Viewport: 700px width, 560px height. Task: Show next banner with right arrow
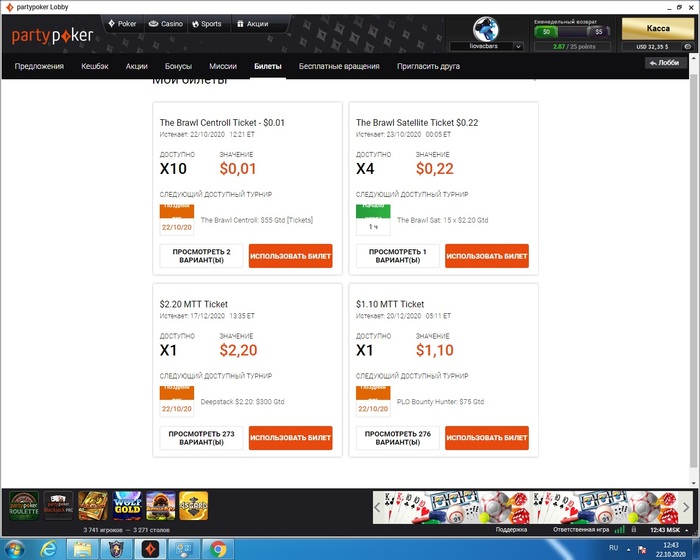[x=686, y=508]
